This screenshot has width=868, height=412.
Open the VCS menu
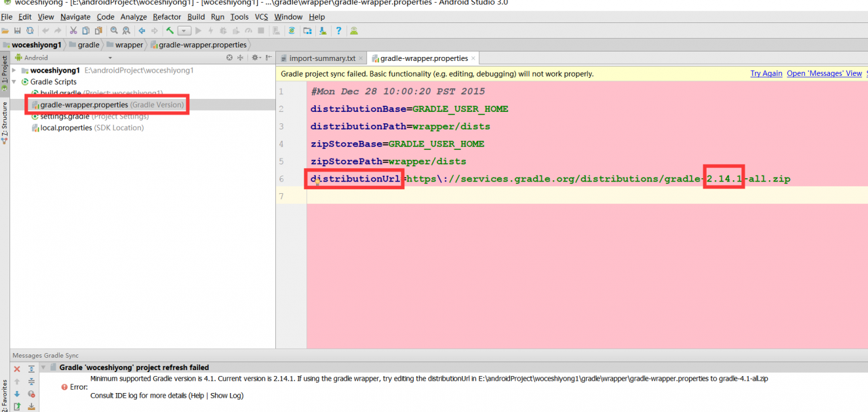262,17
